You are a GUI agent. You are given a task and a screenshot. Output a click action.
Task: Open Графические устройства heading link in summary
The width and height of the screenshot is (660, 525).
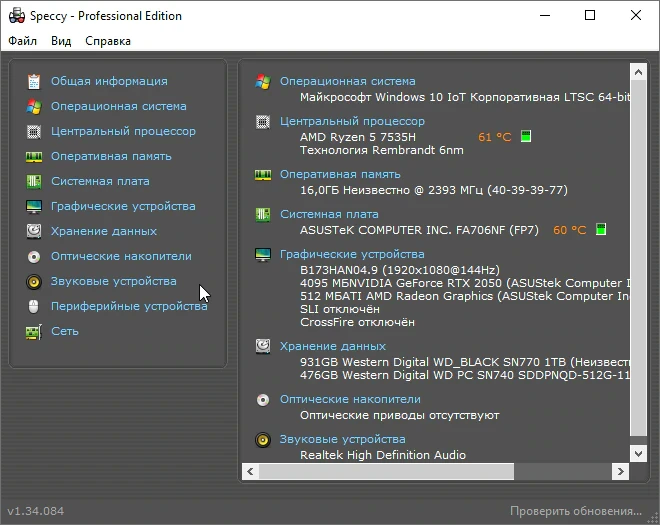(x=352, y=254)
